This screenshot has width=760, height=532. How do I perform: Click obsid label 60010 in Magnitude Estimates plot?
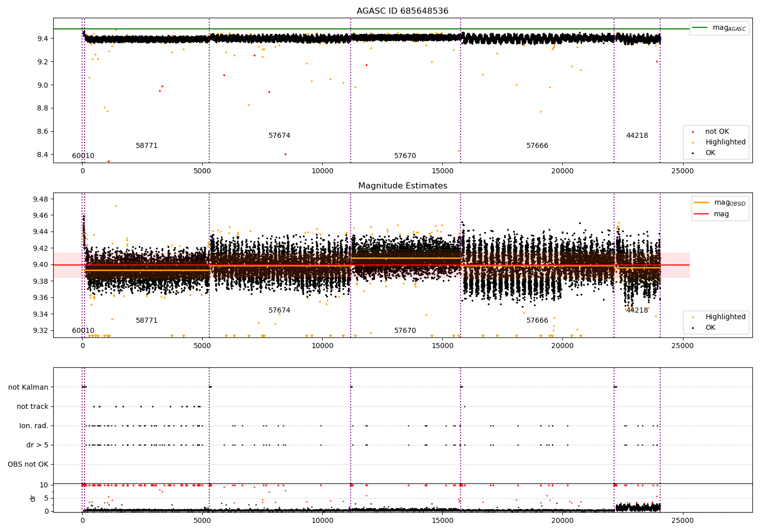click(83, 331)
